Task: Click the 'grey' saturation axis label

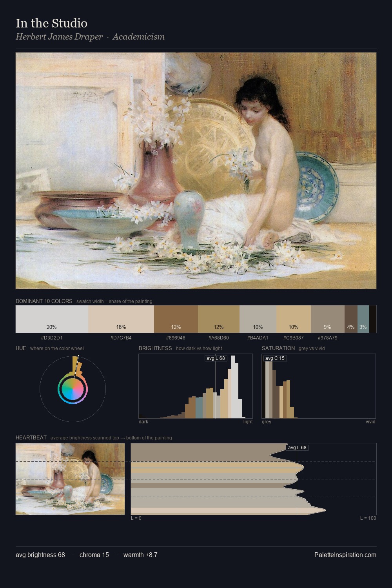Action: tap(267, 422)
